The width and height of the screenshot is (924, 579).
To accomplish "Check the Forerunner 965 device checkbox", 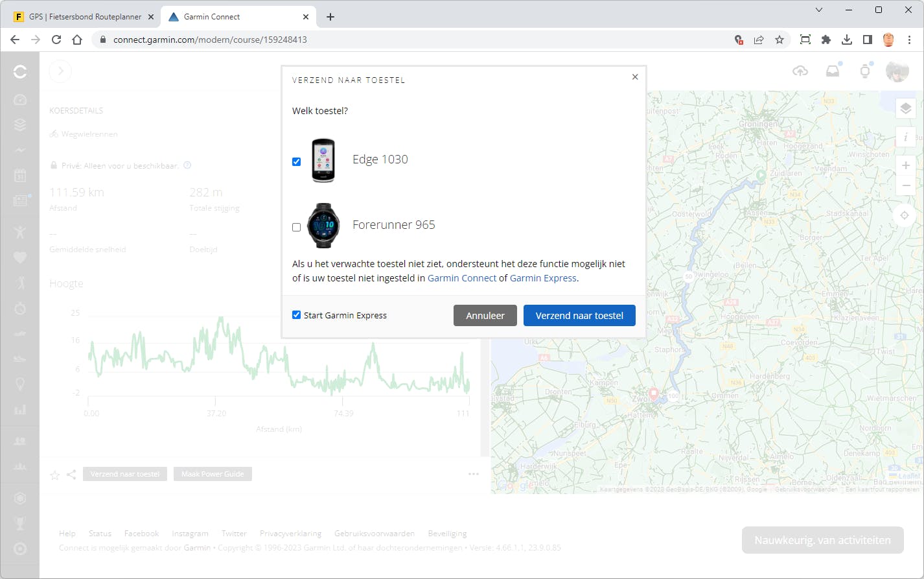I will 296,227.
